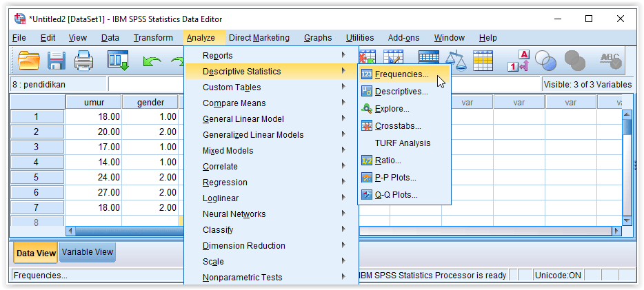This screenshot has height=290, width=644.
Task: Point to Neural Networks in Analyze menu
Action: (x=271, y=214)
